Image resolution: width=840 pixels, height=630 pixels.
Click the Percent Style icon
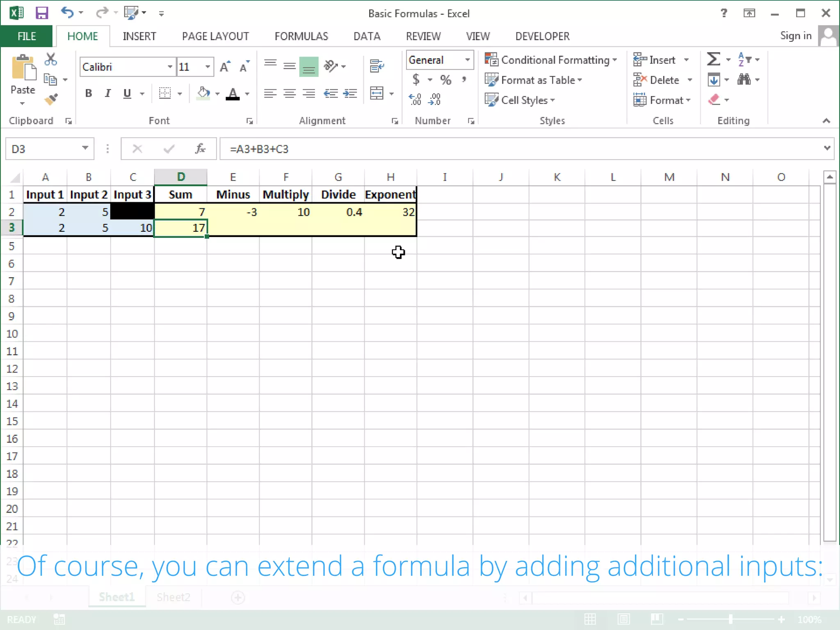coord(445,80)
